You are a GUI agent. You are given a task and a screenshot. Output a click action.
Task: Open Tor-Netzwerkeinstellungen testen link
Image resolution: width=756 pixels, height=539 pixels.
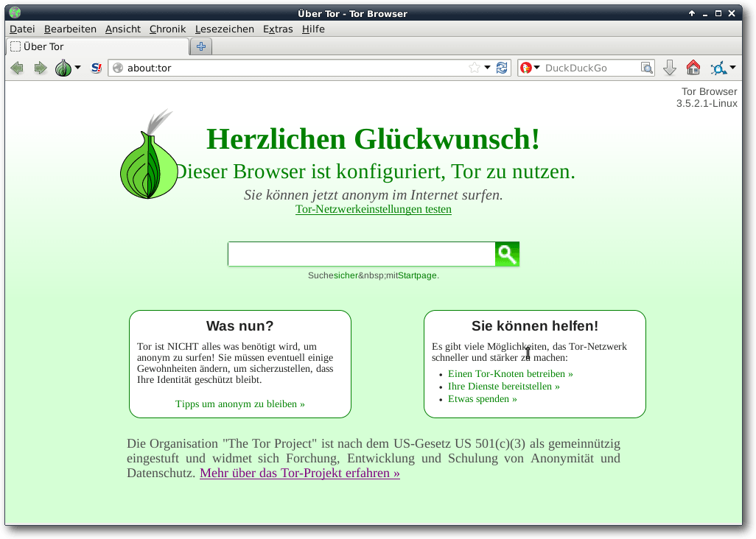click(x=374, y=209)
